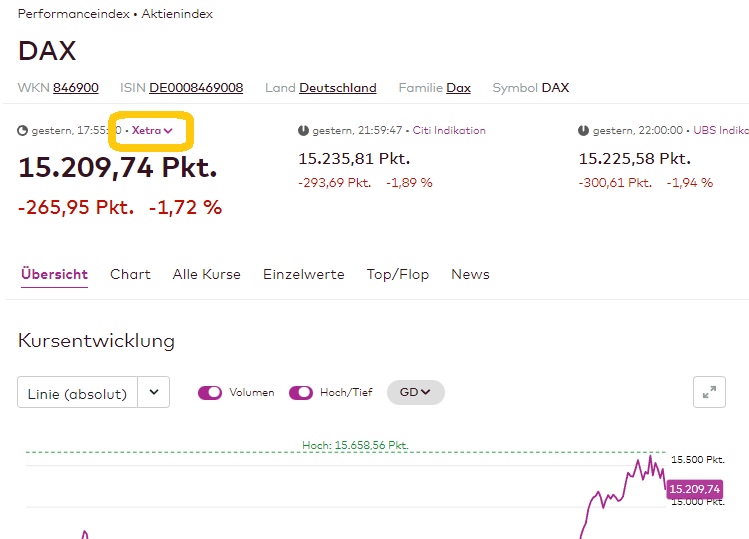Viewport: 749px width, 539px height.
Task: Open the Deutschland country link
Action: pos(338,88)
